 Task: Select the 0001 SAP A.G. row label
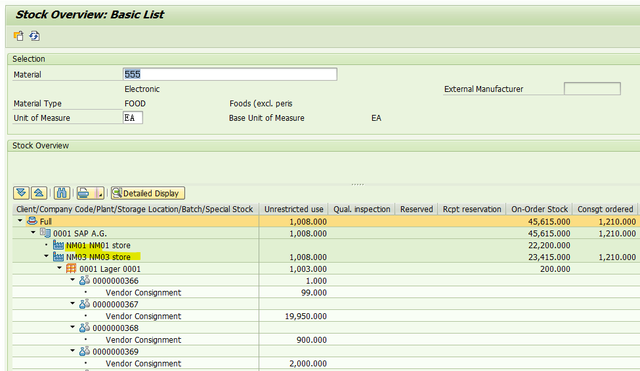(x=80, y=233)
